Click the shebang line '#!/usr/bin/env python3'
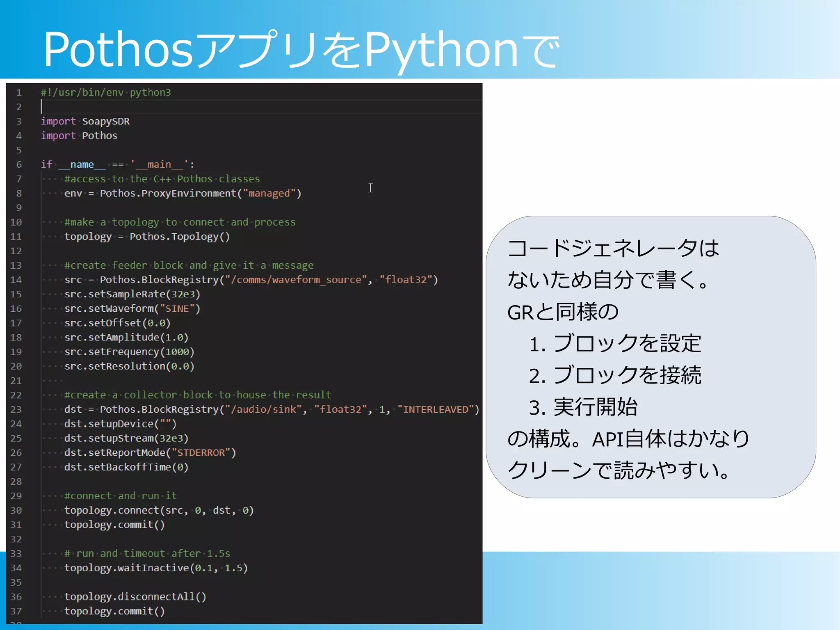 click(x=106, y=93)
